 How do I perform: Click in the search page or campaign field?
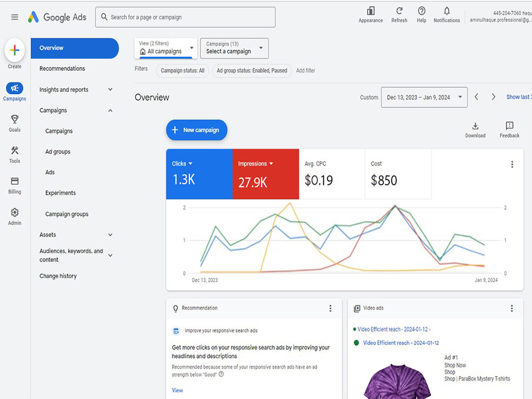coord(185,17)
